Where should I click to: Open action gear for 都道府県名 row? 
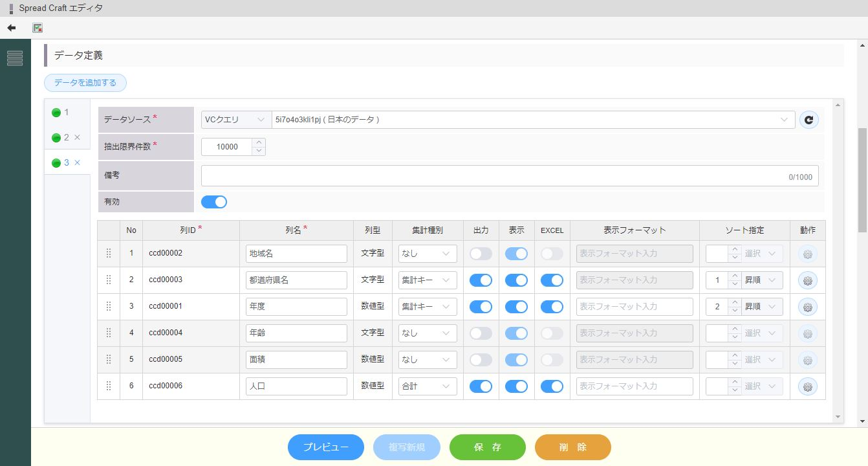(x=807, y=281)
